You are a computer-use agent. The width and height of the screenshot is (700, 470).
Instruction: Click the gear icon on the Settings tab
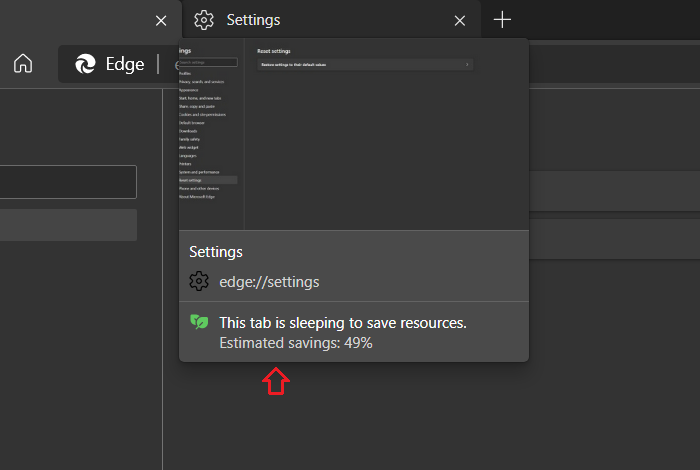pos(204,20)
